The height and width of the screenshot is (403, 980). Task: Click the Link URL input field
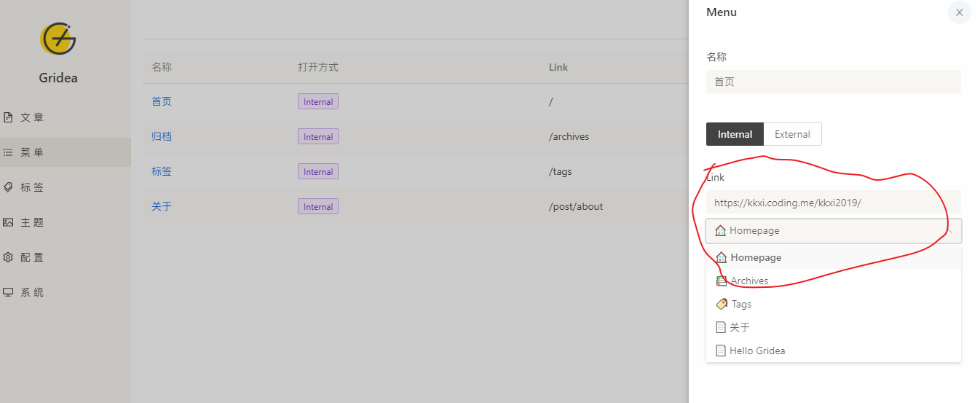[834, 203]
